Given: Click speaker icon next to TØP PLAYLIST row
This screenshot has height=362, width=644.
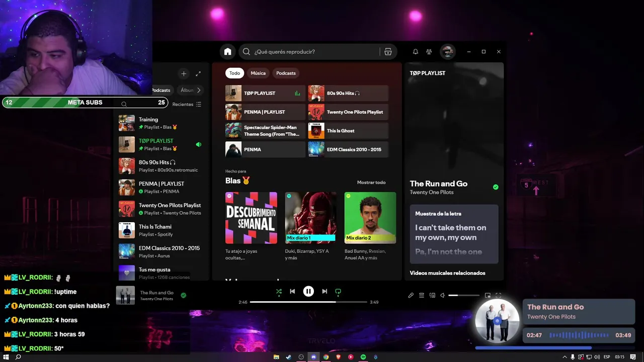Looking at the screenshot, I should click(198, 144).
